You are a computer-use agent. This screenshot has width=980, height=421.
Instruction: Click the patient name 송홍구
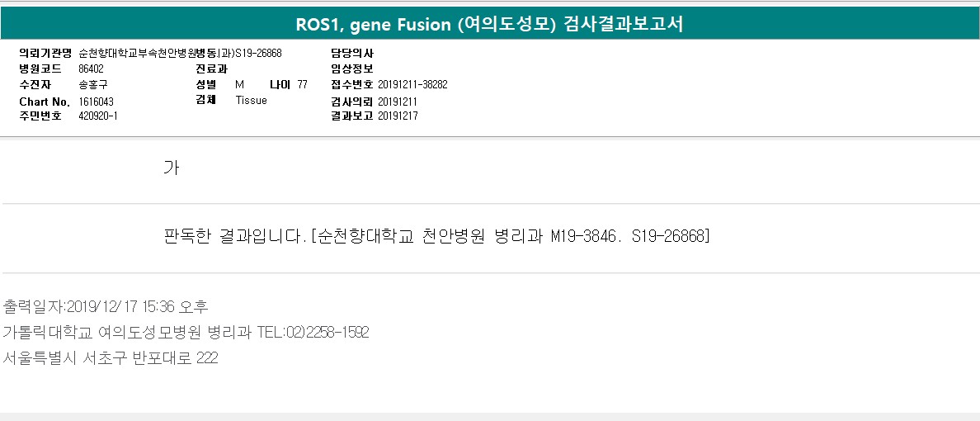(93, 85)
